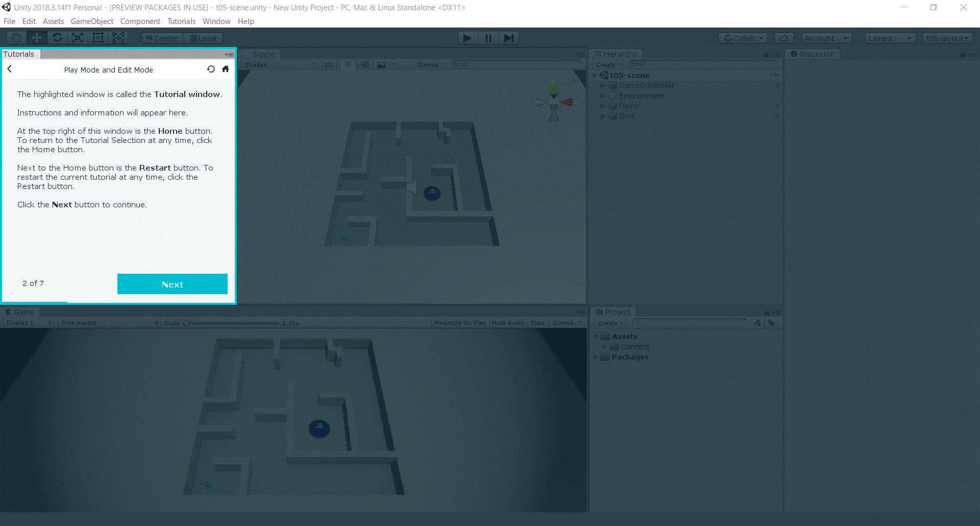
Task: Toggle scene lighting button
Action: pyautogui.click(x=348, y=65)
